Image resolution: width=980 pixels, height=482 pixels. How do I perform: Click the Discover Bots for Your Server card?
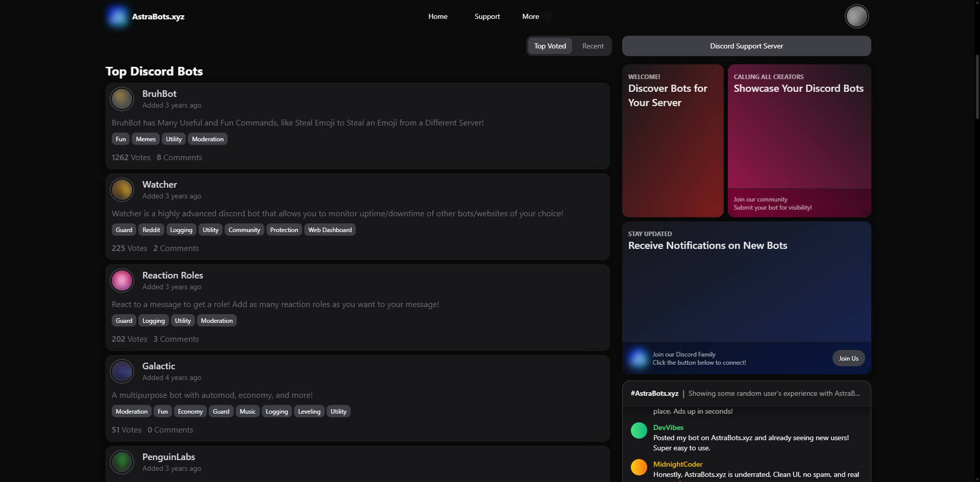tap(673, 141)
